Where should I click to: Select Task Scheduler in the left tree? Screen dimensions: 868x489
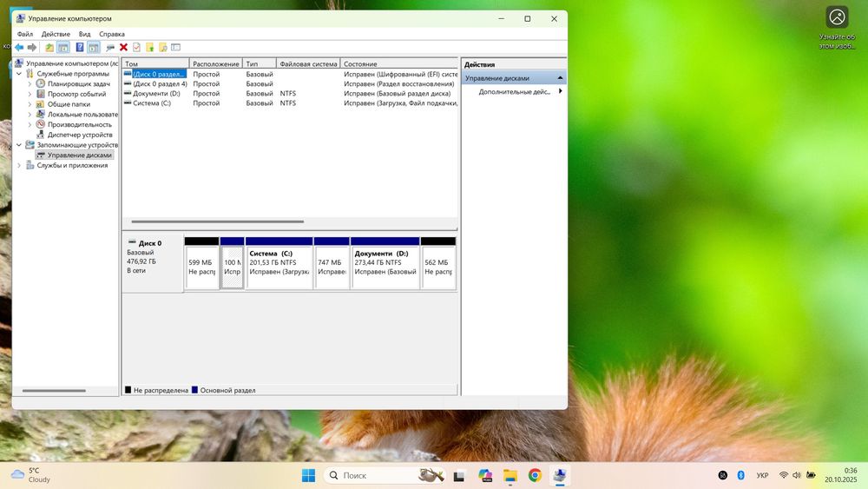78,84
